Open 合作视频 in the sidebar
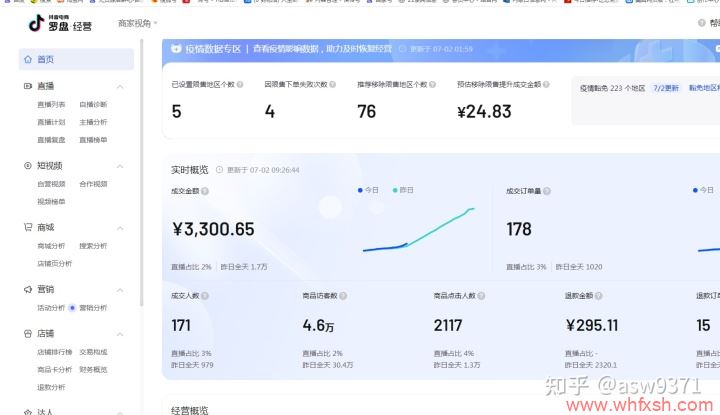This screenshot has width=720, height=415. click(93, 184)
